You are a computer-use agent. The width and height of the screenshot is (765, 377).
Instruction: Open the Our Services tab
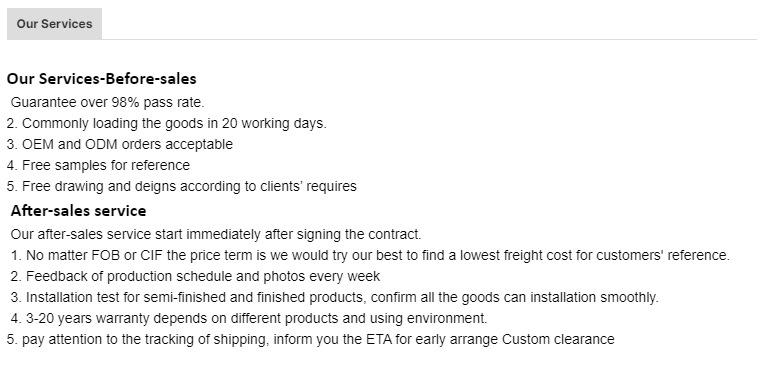[54, 24]
